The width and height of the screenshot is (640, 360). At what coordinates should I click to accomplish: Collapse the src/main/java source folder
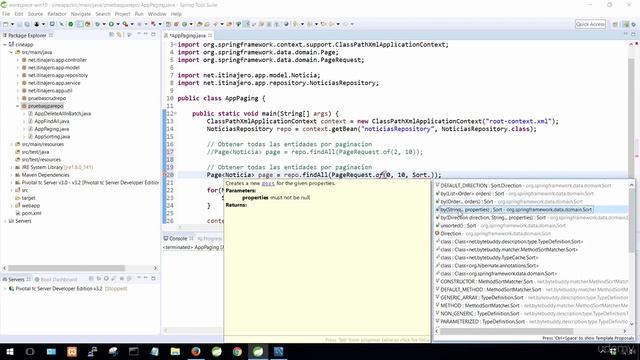[11, 52]
